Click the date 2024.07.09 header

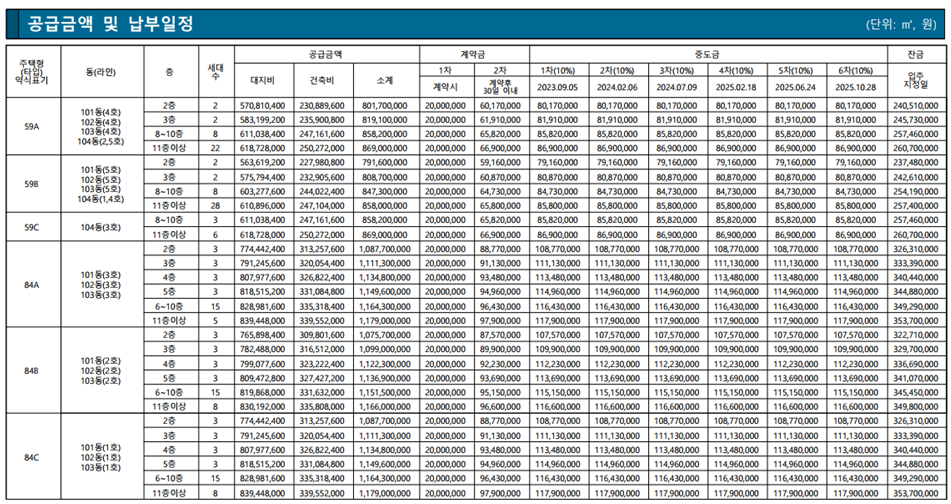[677, 87]
